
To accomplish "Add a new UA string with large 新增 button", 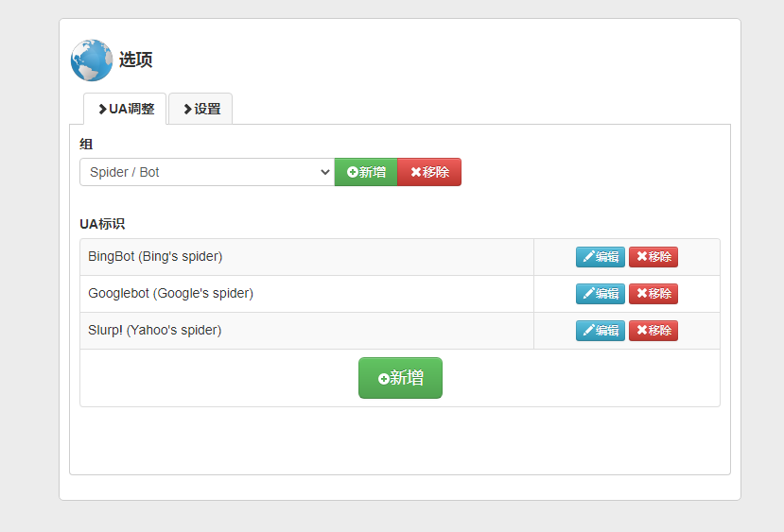I will pyautogui.click(x=400, y=378).
